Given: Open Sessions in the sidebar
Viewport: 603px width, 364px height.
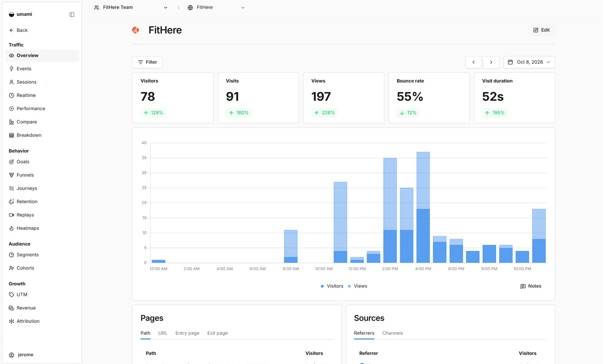Looking at the screenshot, I should tap(42, 82).
